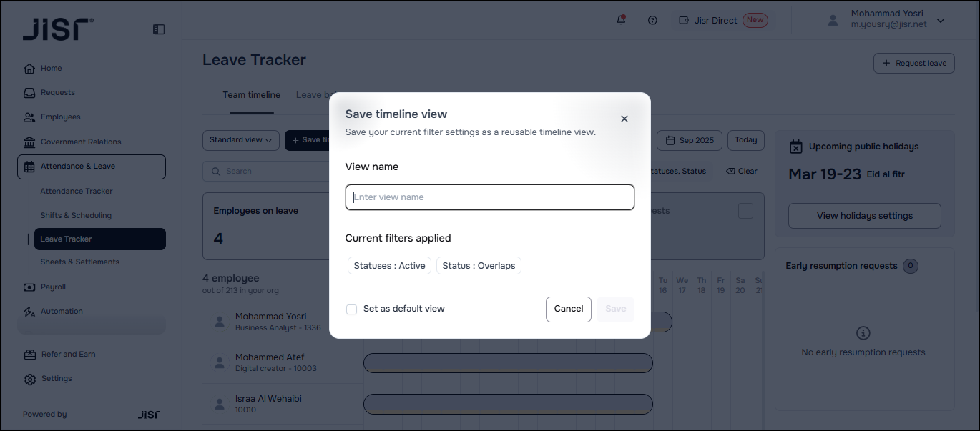Click the Home icon in sidebar
980x431 pixels.
(29, 69)
